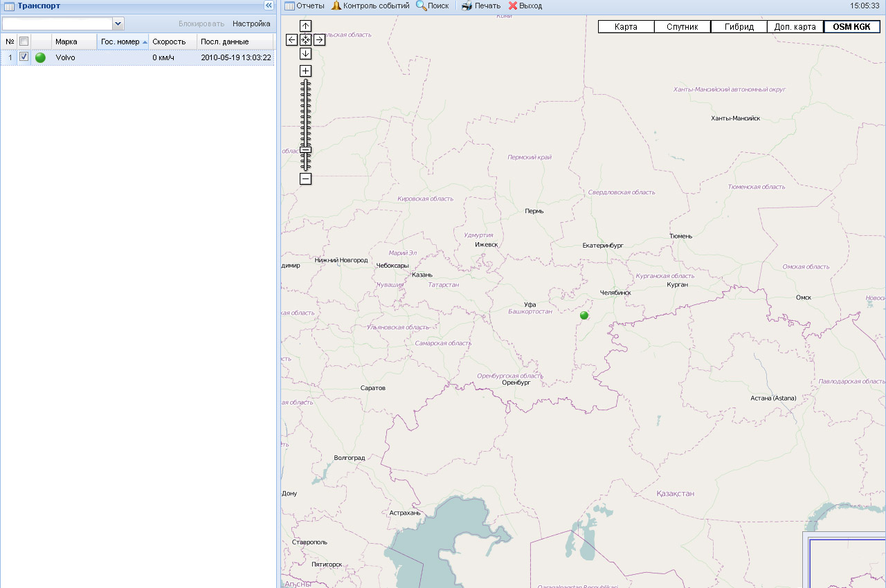Image resolution: width=886 pixels, height=588 pixels.
Task: Pan the map up with arrow icon
Action: click(x=305, y=26)
